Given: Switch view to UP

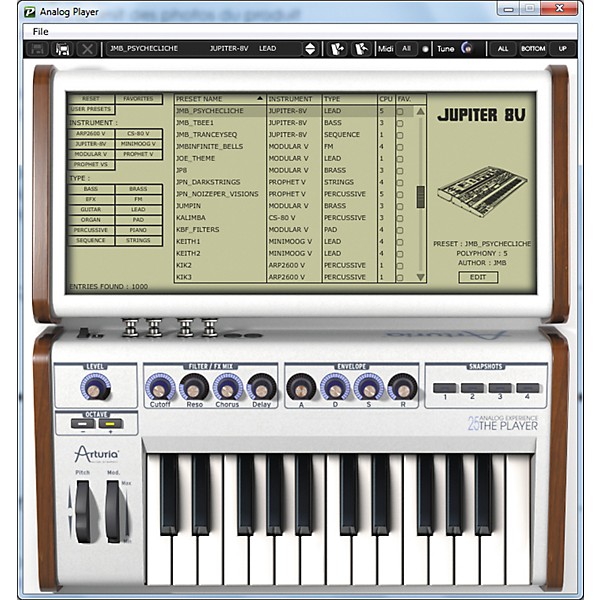Looking at the screenshot, I should pyautogui.click(x=562, y=49).
